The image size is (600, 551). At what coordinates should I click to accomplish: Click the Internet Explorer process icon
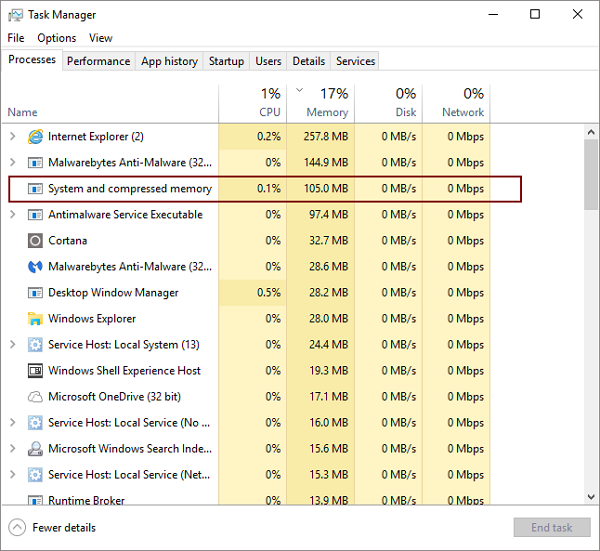(x=35, y=137)
